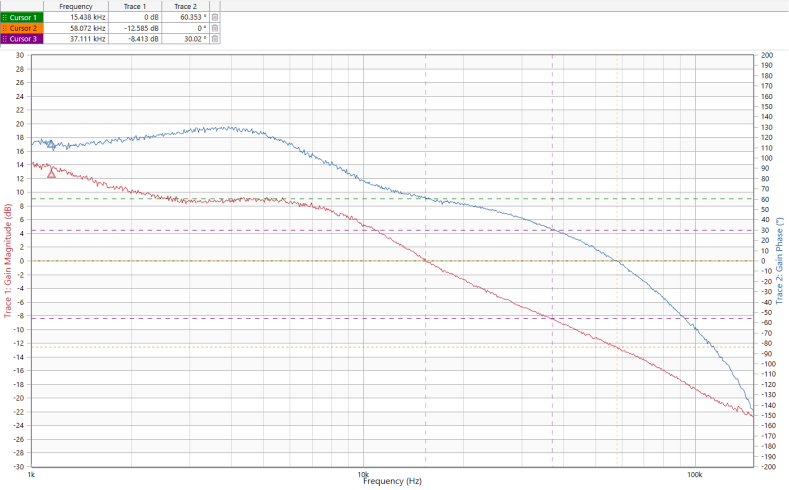The height and width of the screenshot is (490, 789).
Task: Grab the drag handle dots of Cursor 3
Action: click(x=5, y=39)
